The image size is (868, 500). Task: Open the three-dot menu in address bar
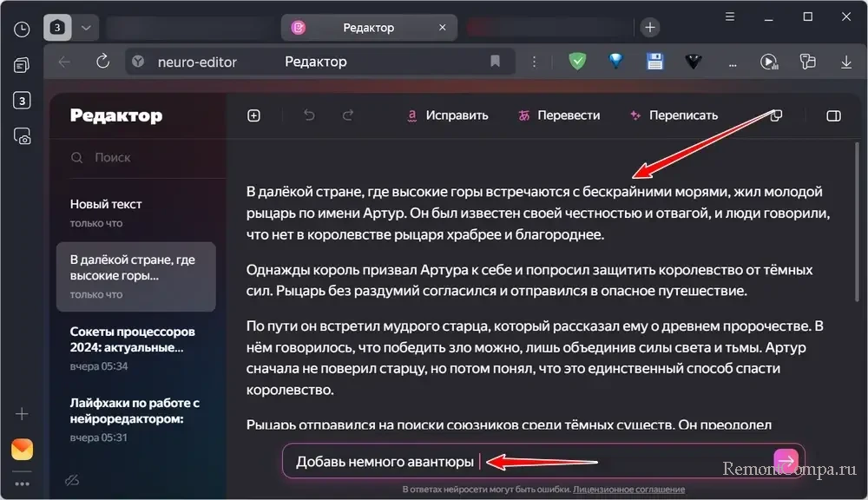tap(534, 62)
